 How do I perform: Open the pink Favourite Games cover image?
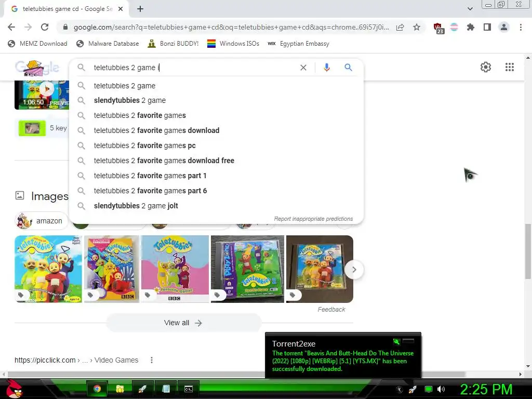(175, 269)
